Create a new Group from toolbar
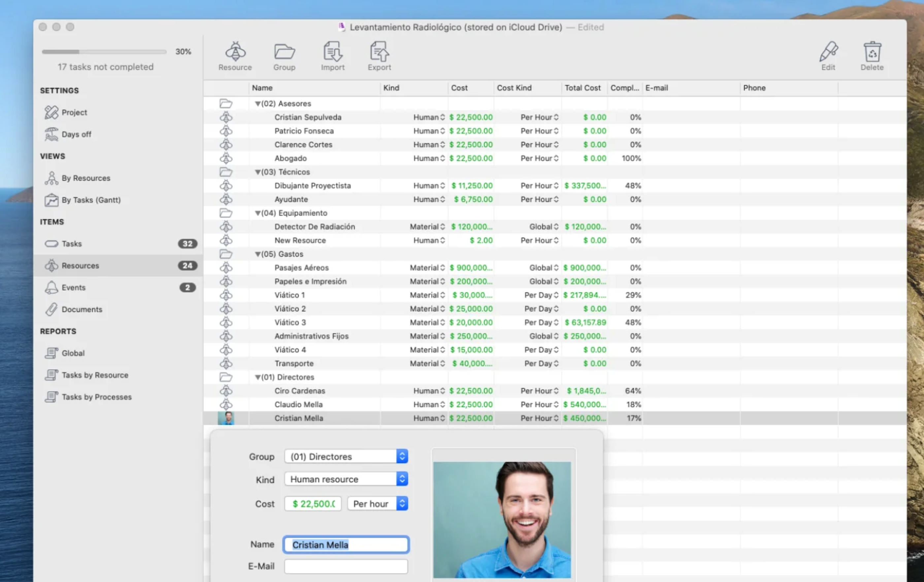The height and width of the screenshot is (582, 924). tap(284, 56)
